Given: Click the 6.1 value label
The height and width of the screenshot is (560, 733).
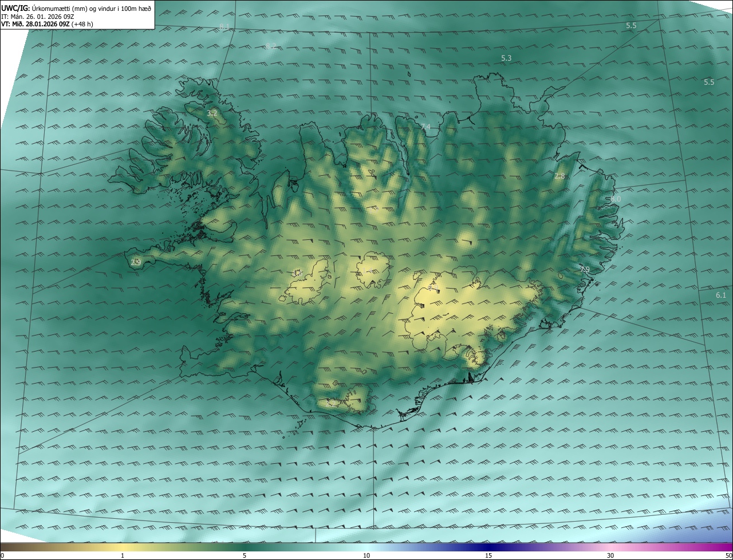Looking at the screenshot, I should (721, 295).
